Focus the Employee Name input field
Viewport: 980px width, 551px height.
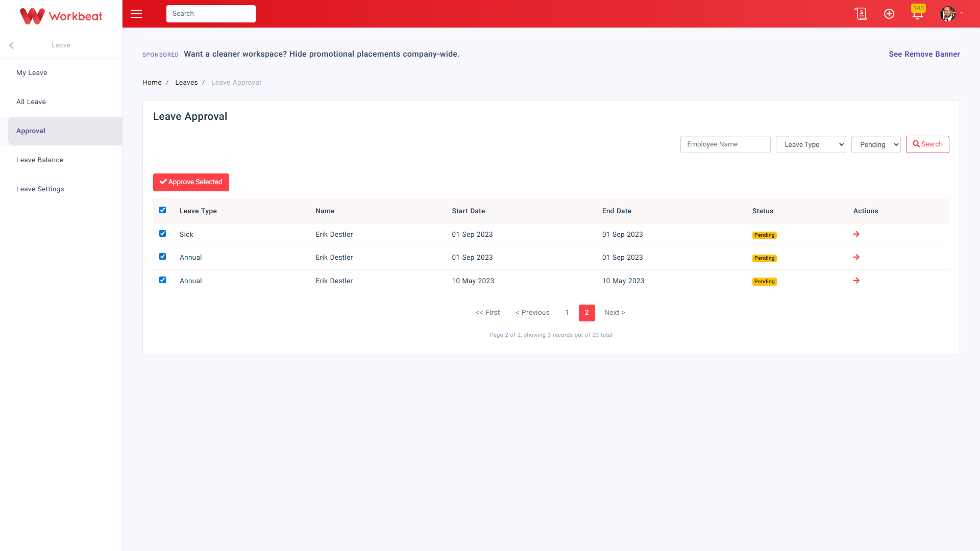click(725, 144)
